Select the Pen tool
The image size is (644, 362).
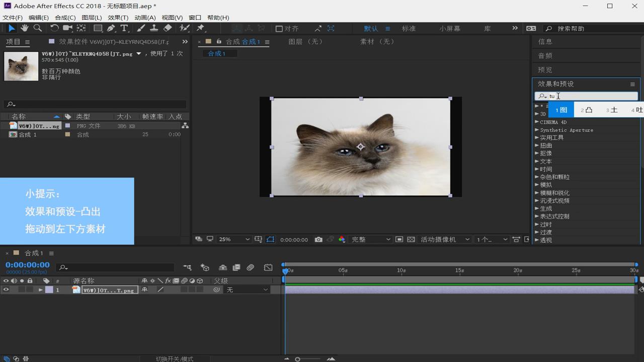tap(111, 28)
